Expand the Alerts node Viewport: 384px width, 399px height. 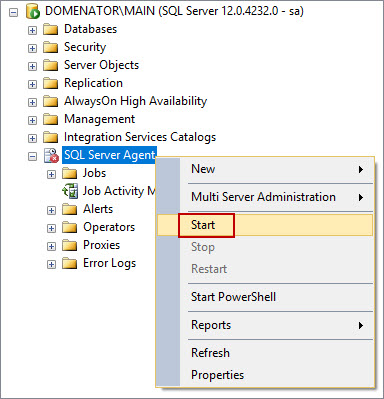(x=51, y=210)
